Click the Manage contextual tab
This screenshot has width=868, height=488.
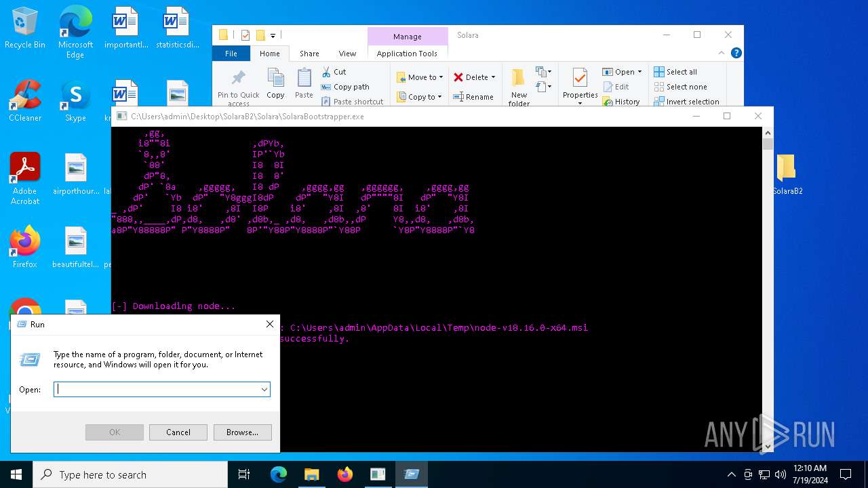pos(407,37)
